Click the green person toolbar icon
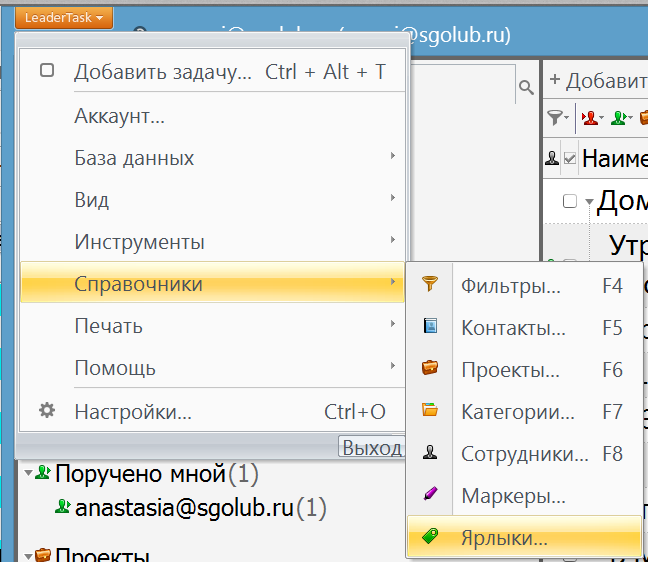Viewport: 648px width, 562px height. [621, 118]
